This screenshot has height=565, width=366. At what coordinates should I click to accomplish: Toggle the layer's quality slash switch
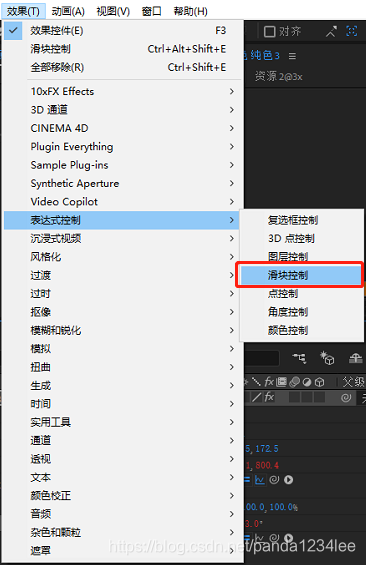[x=257, y=397]
